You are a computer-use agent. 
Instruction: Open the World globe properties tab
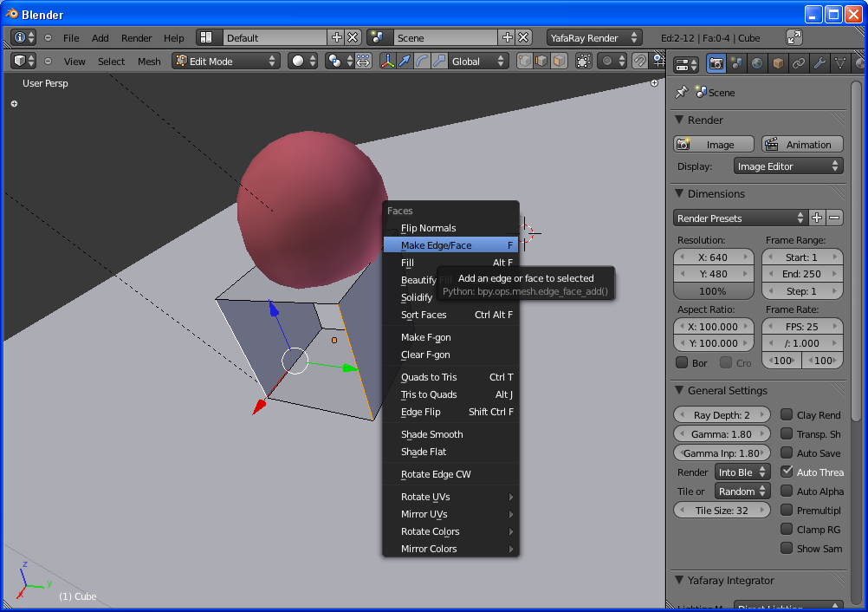(757, 63)
